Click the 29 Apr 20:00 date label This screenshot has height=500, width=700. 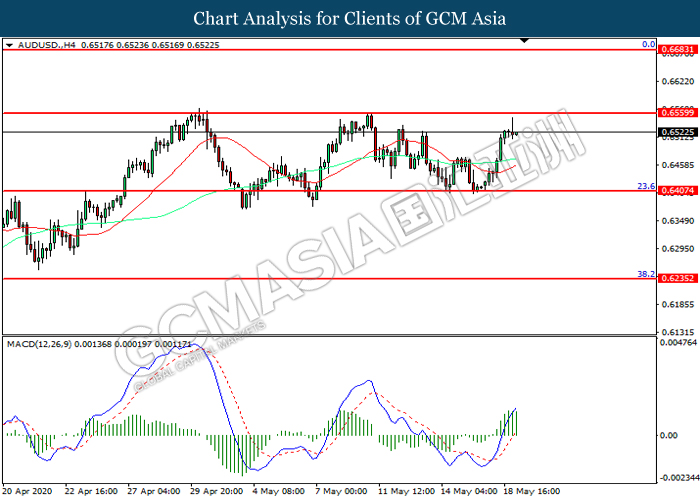click(x=214, y=492)
